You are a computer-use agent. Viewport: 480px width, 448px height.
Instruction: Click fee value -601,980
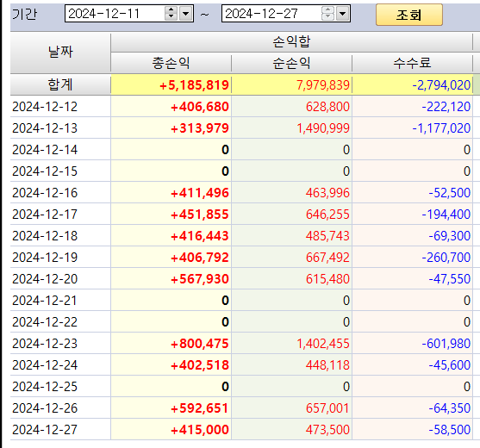pyautogui.click(x=446, y=344)
